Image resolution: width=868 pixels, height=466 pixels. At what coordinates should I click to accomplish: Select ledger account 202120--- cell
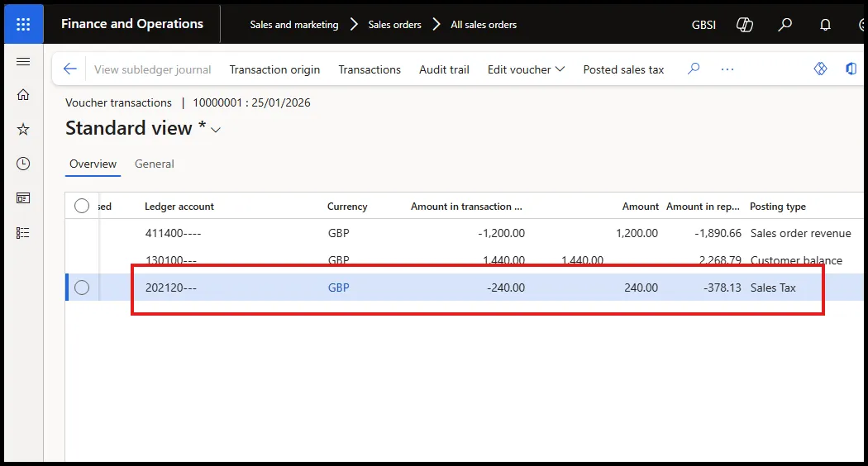coord(171,288)
